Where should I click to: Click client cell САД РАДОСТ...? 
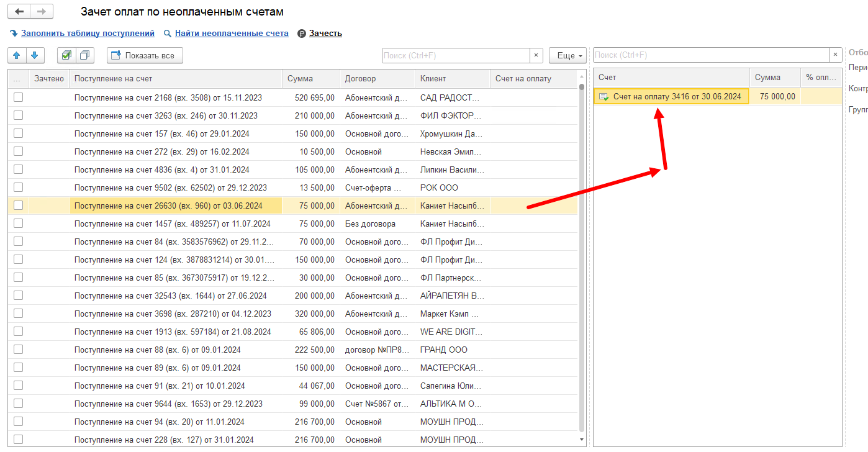(x=453, y=97)
